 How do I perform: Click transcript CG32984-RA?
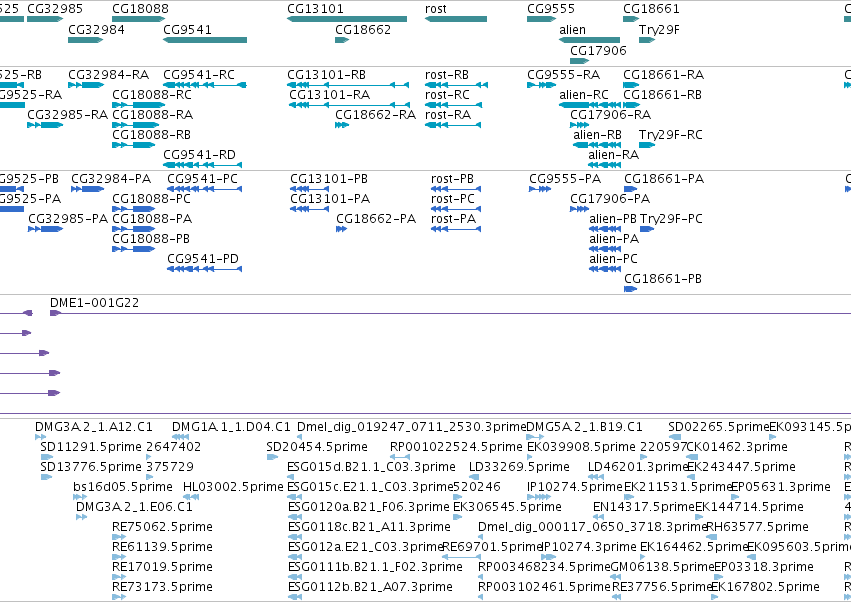pyautogui.click(x=109, y=75)
